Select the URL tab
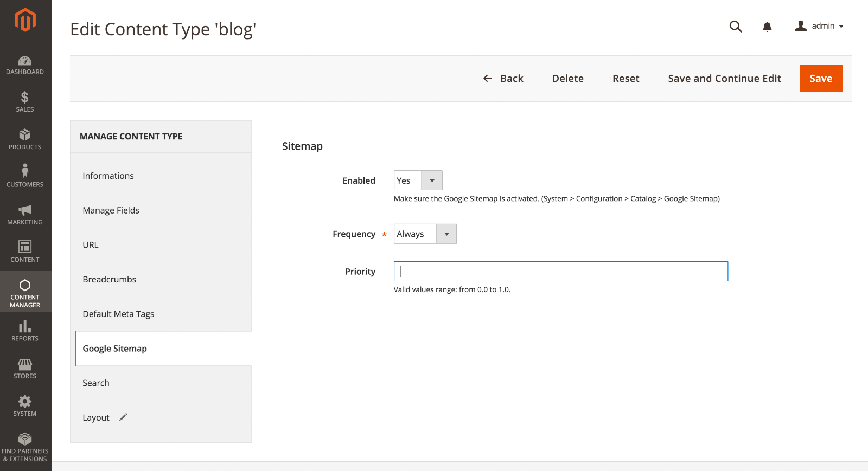The image size is (868, 471). (x=91, y=245)
